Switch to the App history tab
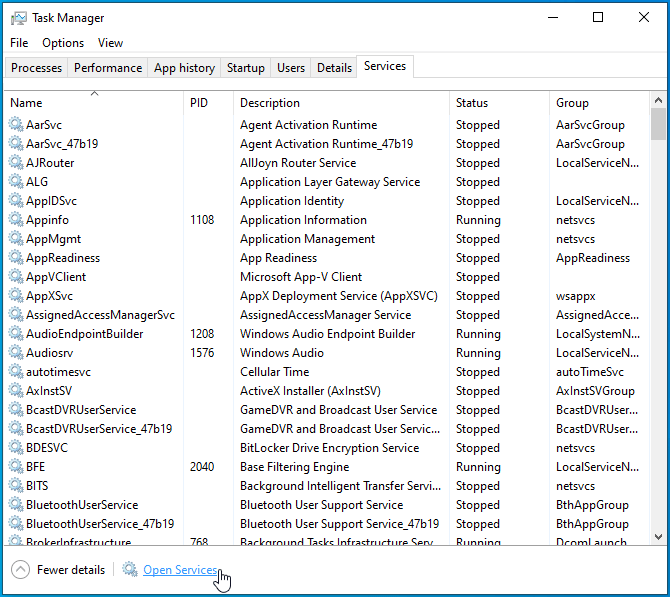Viewport: 670px width, 597px height. [x=184, y=68]
